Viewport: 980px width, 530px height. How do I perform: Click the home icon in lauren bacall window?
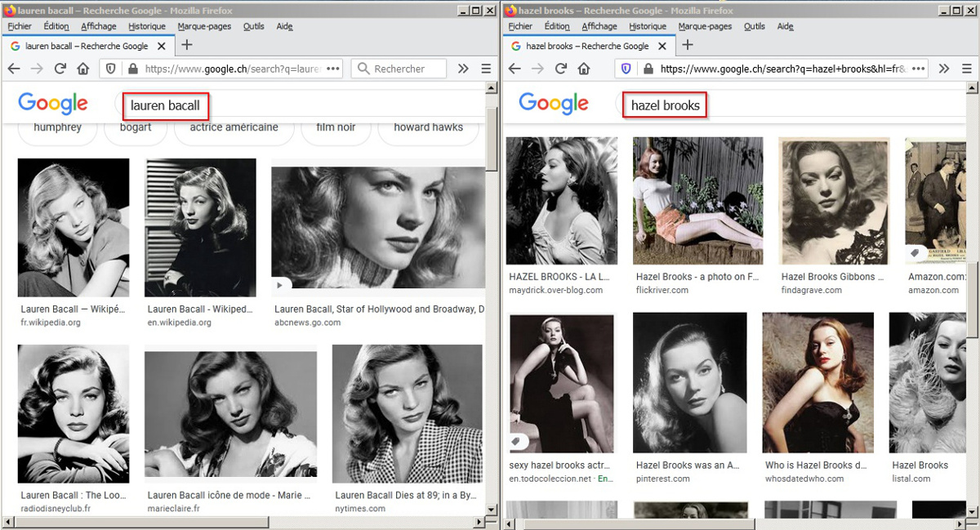(x=82, y=69)
